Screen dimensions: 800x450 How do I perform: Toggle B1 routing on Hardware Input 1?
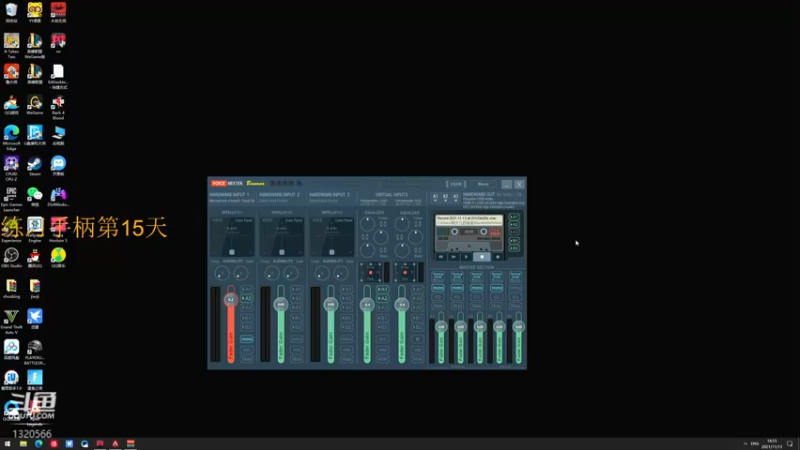[x=246, y=318]
